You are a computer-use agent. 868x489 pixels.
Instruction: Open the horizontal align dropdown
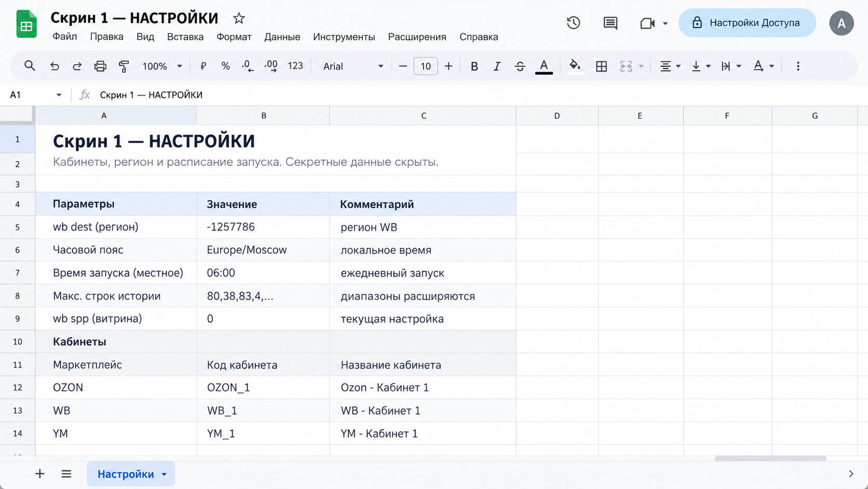point(670,66)
